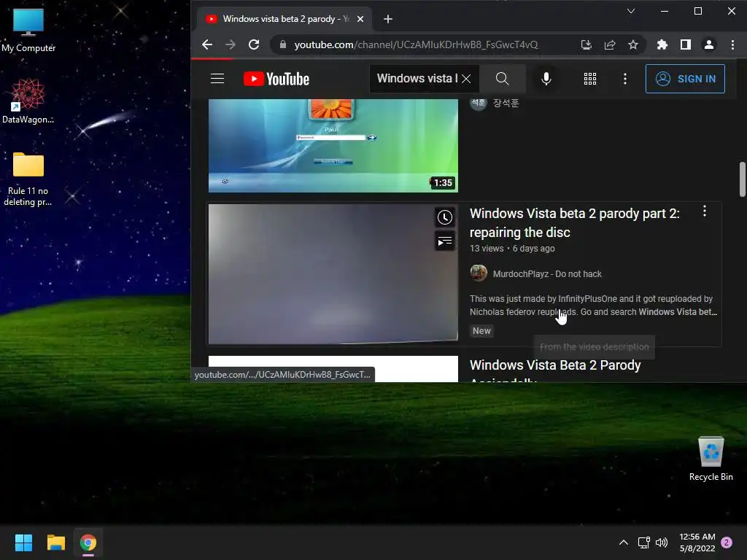The height and width of the screenshot is (560, 747).
Task: Click MurdochPlayz channel avatar
Action: coord(479,273)
